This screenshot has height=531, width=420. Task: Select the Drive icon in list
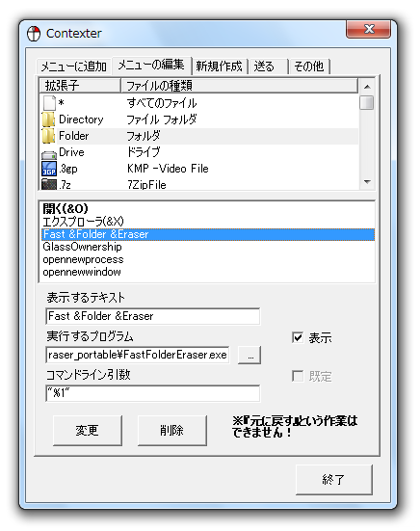[x=49, y=154]
